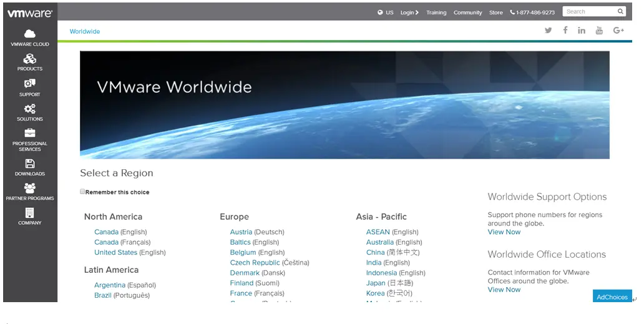Open the Products cubes icon

[x=29, y=59]
